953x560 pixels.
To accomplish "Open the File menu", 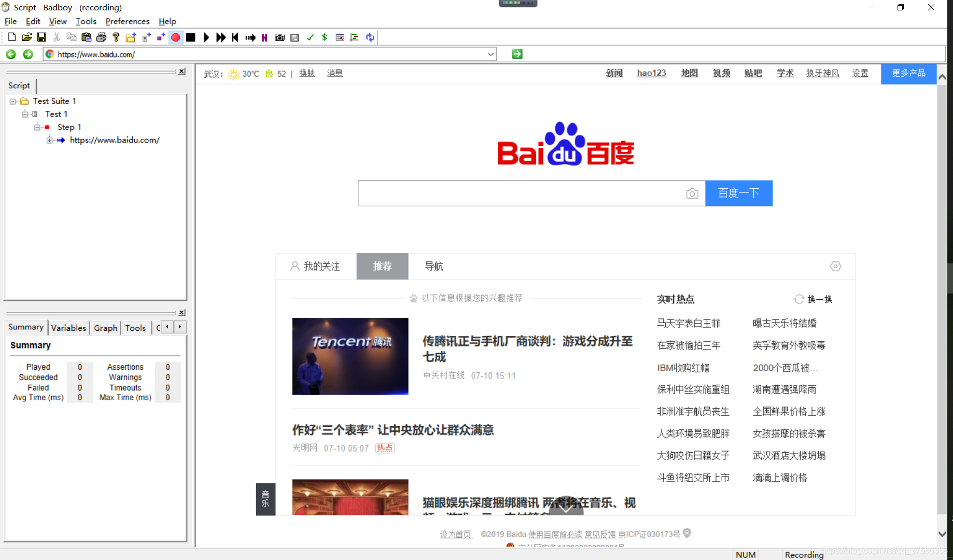I will 10,21.
